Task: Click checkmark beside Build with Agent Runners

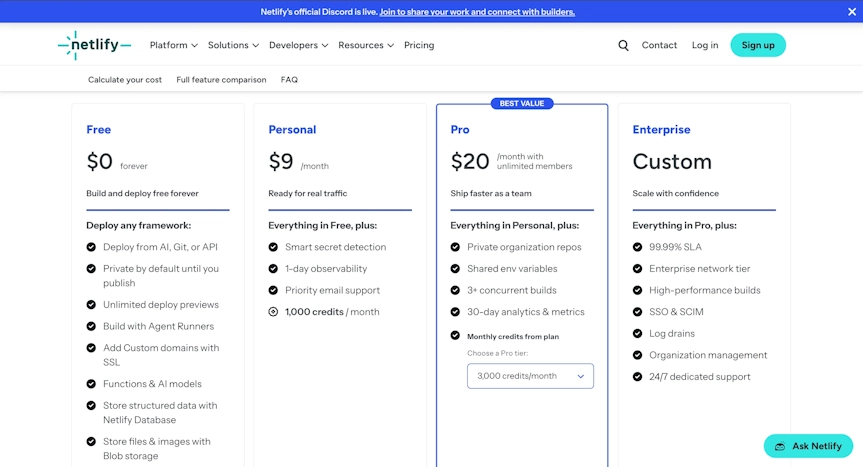Action: tap(91, 326)
